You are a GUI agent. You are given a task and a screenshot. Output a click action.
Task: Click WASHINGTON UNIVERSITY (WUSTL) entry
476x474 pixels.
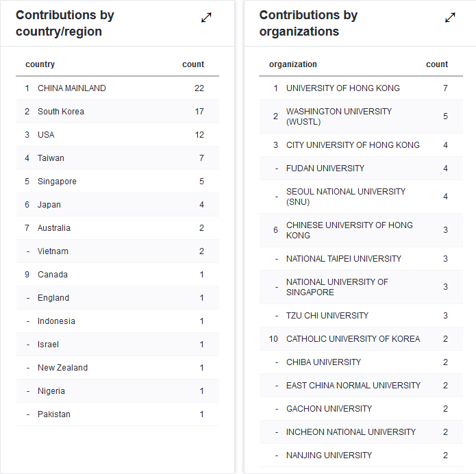coord(338,116)
